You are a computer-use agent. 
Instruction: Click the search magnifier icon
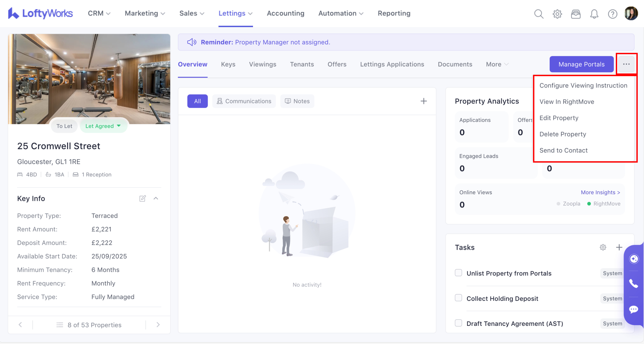pos(539,14)
